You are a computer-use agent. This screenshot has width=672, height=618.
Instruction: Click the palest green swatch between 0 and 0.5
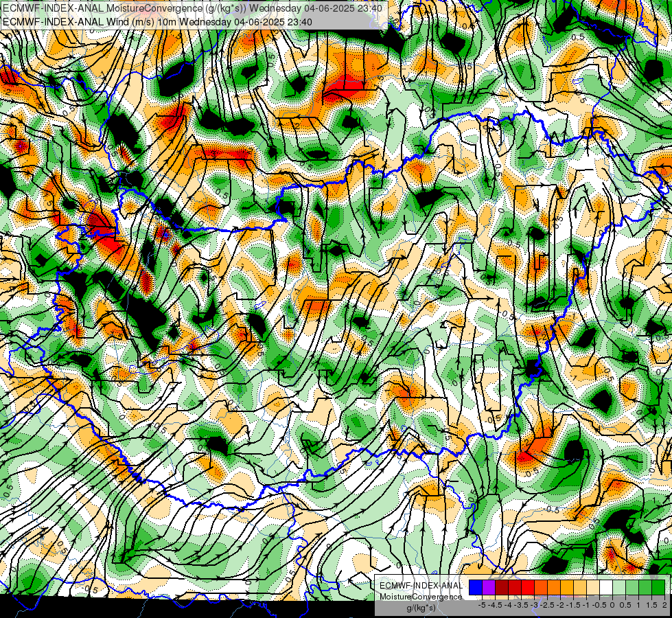tap(619, 588)
